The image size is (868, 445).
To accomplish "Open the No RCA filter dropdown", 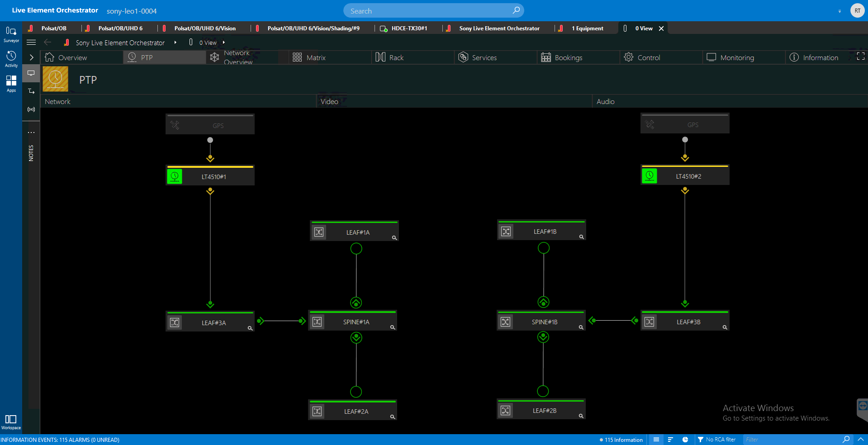I will coord(717,440).
